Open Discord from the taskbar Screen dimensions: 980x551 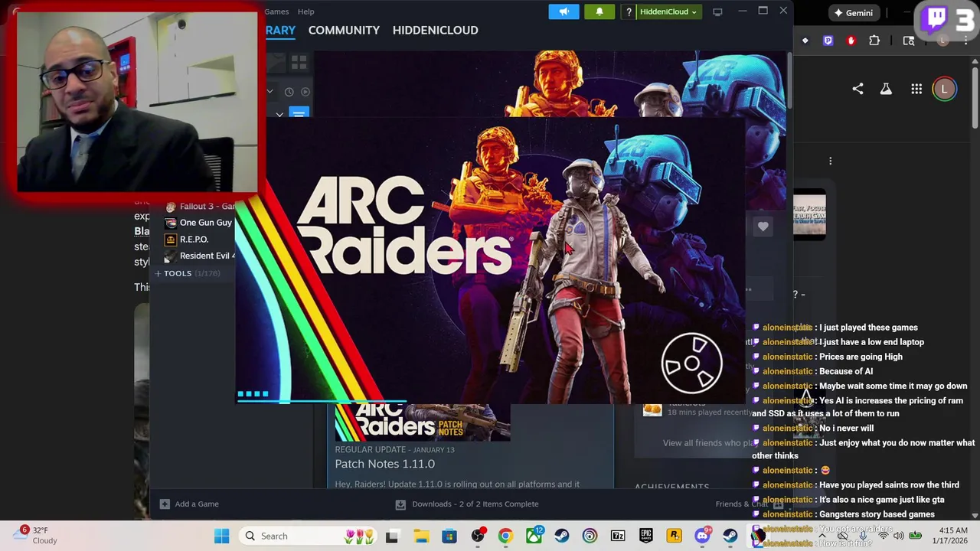[702, 536]
